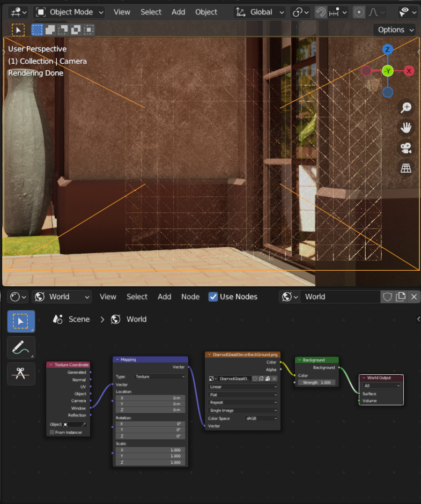The image size is (421, 504).
Task: Toggle the fake user shield for World
Action: [x=387, y=297]
